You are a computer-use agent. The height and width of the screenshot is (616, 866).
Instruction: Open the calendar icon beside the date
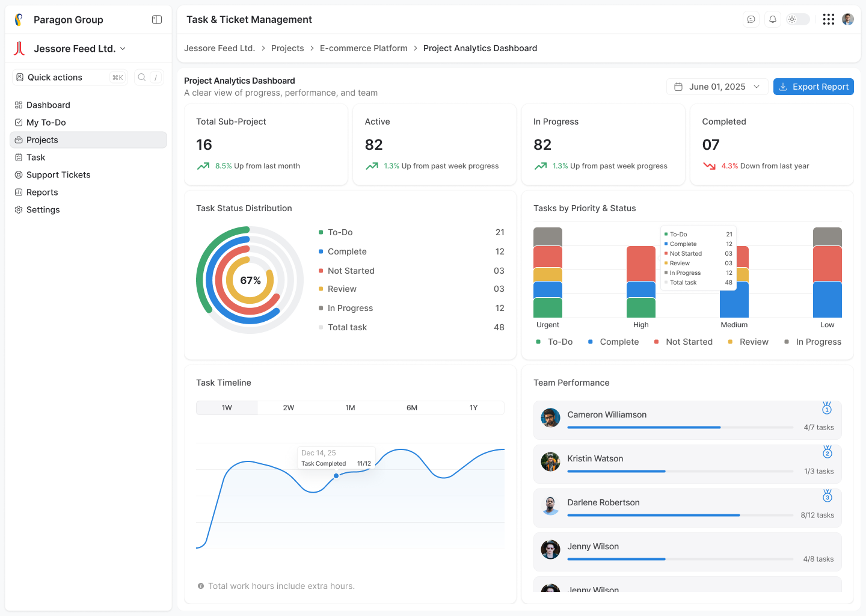pyautogui.click(x=678, y=86)
